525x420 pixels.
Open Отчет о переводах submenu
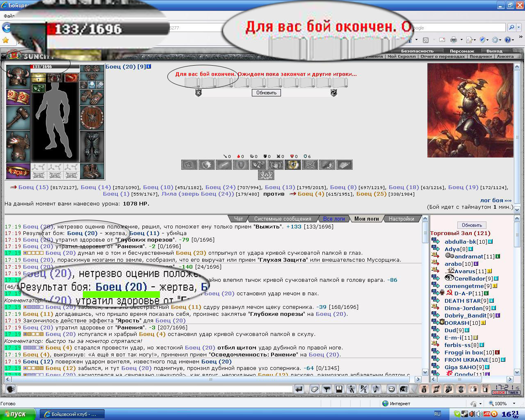pos(443,57)
